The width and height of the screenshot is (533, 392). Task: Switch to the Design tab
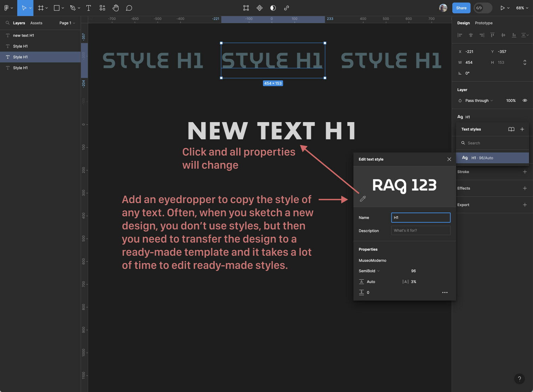[x=463, y=23]
